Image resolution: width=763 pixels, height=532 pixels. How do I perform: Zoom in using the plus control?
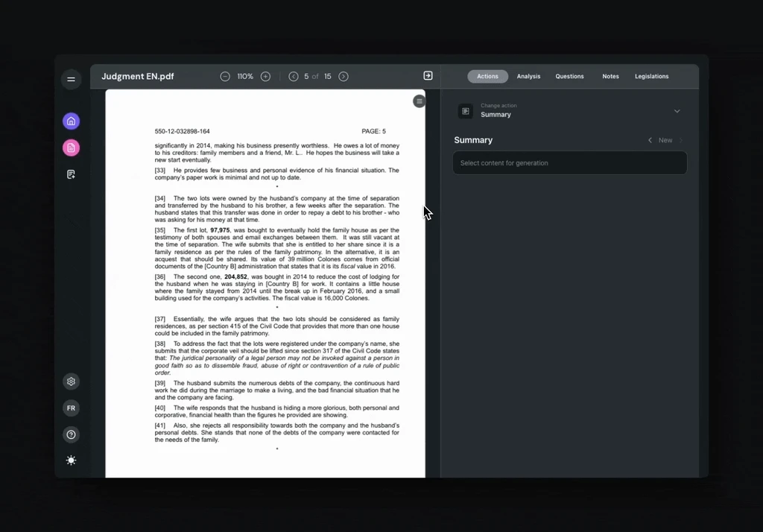[x=265, y=76]
